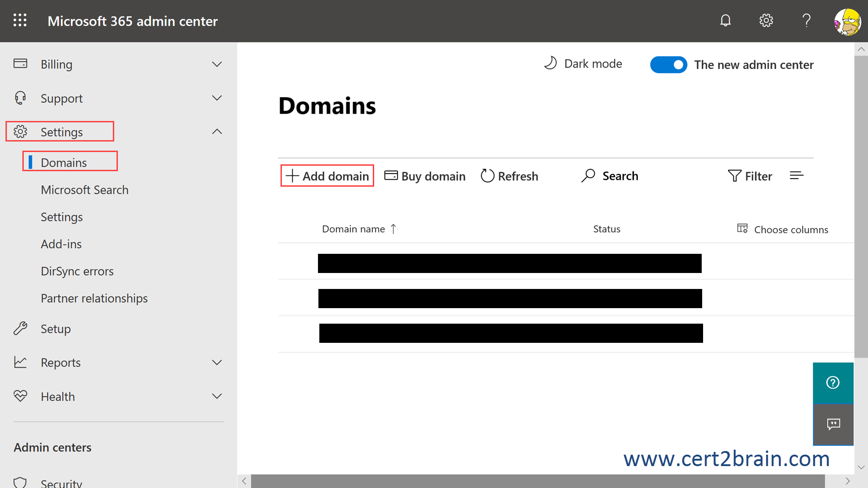Open Microsoft Search under Settings
The height and width of the screenshot is (488, 868).
85,190
